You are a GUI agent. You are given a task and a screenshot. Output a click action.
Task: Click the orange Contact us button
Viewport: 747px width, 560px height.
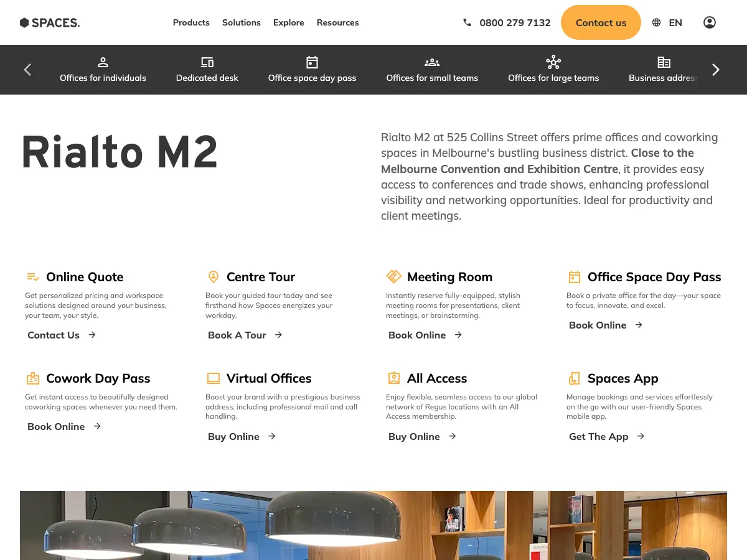601,22
